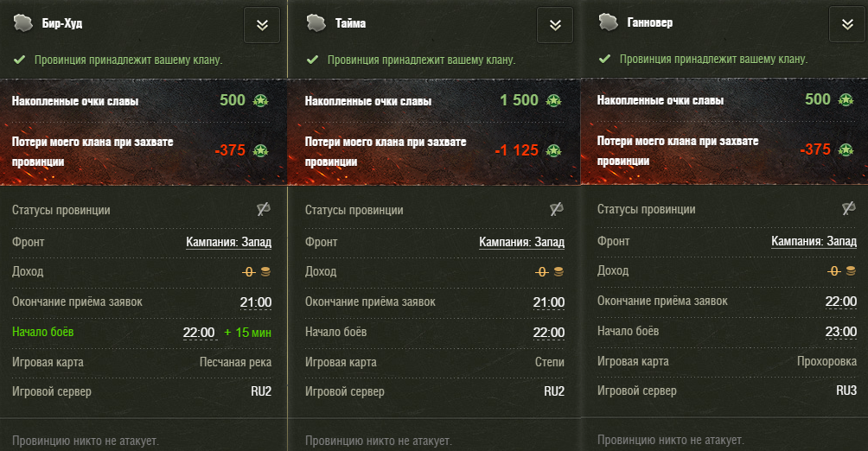The height and width of the screenshot is (451, 868).
Task: Click crossed-axe status icon in Ганновер panel
Action: pos(849,208)
